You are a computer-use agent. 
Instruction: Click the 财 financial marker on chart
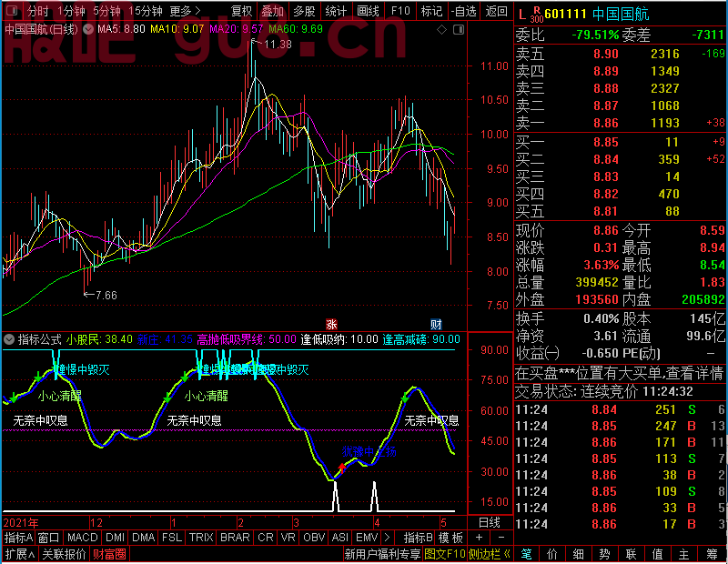tap(436, 325)
